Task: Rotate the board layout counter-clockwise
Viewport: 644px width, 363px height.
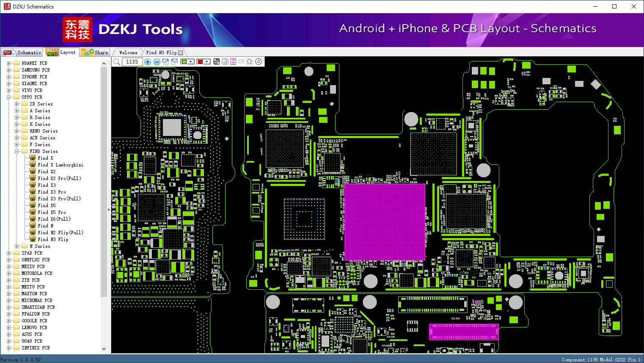Action: click(x=174, y=62)
